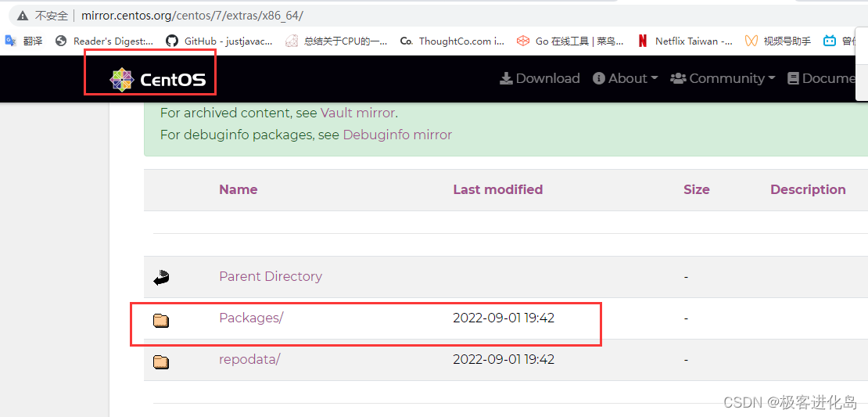868x417 pixels.
Task: Click the Parent Directory back-arrow icon
Action: point(161,277)
